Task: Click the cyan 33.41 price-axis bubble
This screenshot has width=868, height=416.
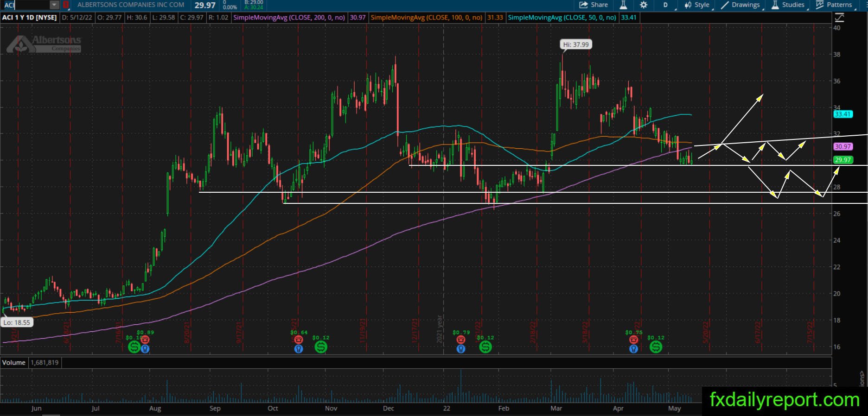Action: (x=843, y=114)
